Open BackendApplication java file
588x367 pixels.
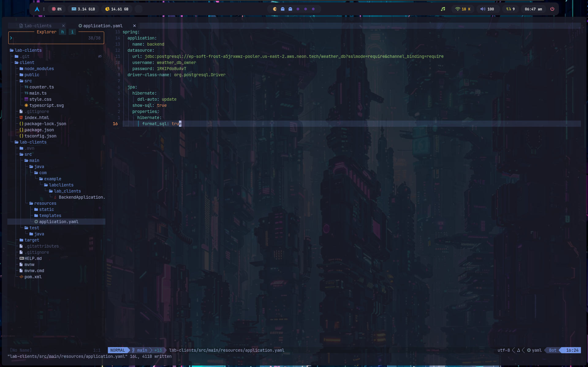pos(81,197)
